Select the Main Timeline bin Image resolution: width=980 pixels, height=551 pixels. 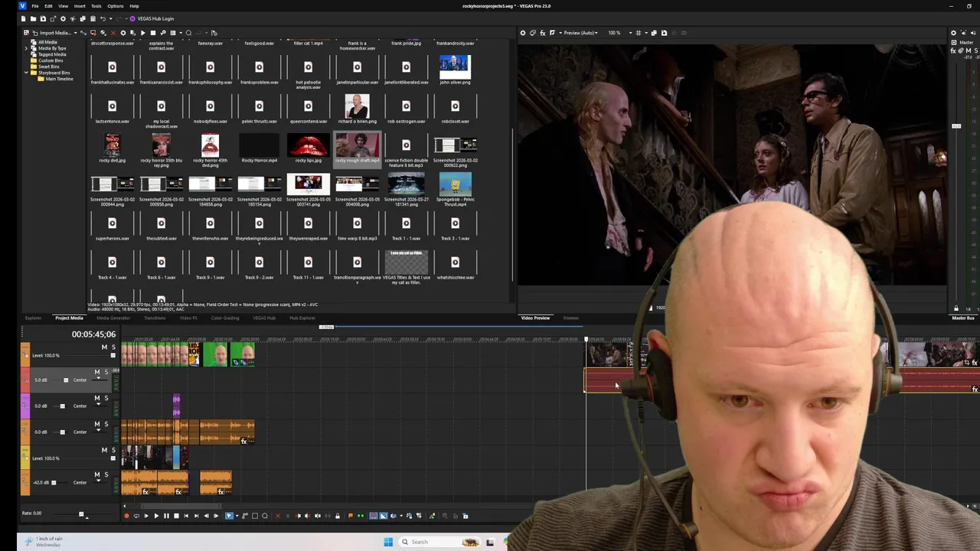59,79
